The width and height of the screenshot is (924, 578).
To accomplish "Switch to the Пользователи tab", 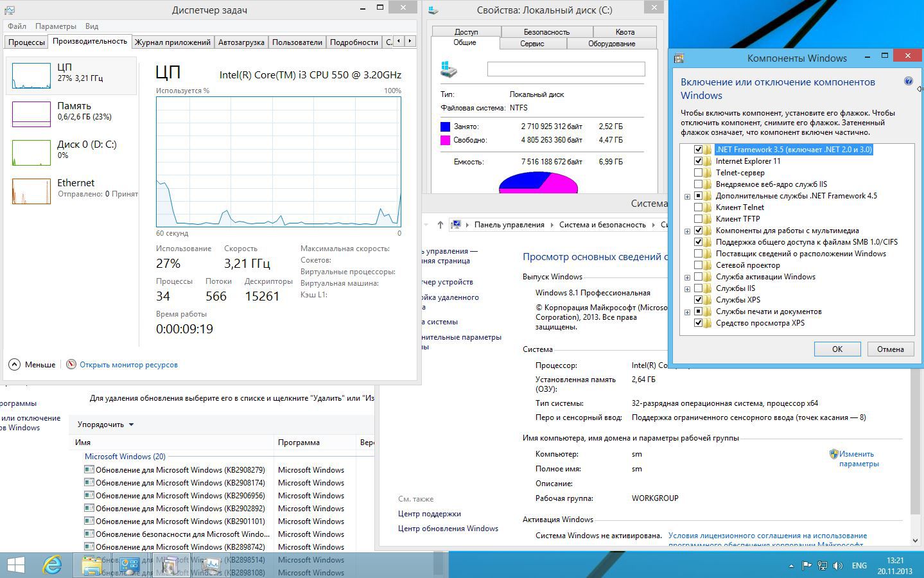I will coord(297,42).
